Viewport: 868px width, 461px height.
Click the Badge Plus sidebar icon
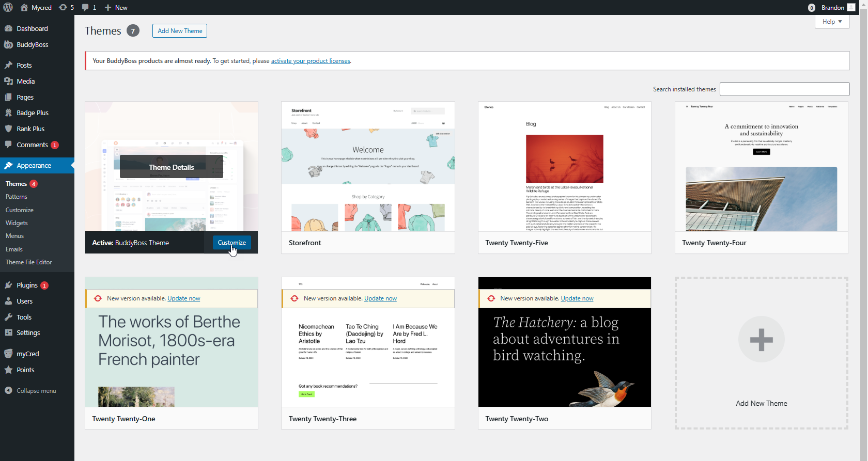tap(8, 113)
